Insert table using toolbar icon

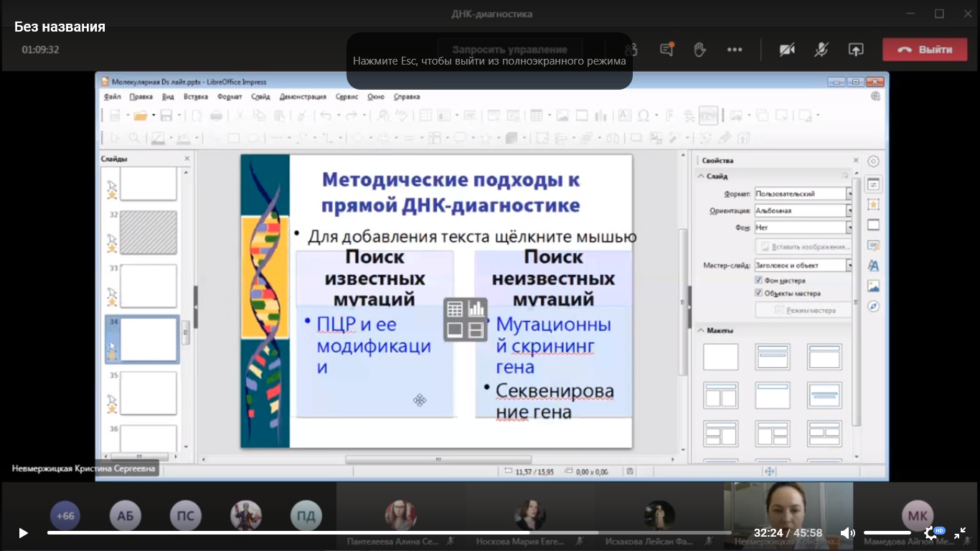point(535,116)
